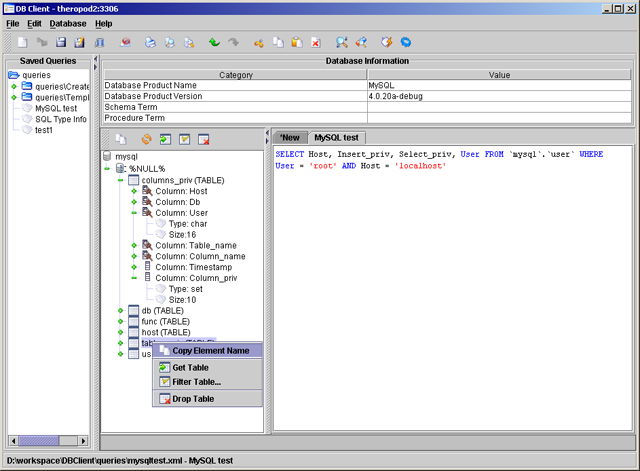Image resolution: width=640 pixels, height=471 pixels.
Task: Expand the Column: Host node
Action: [134, 191]
